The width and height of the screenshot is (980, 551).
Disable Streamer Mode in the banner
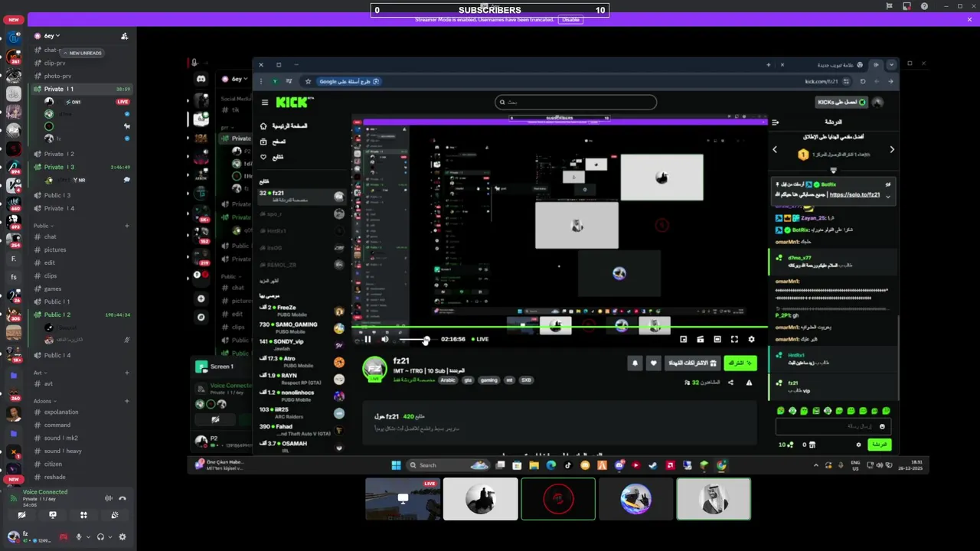(x=570, y=20)
